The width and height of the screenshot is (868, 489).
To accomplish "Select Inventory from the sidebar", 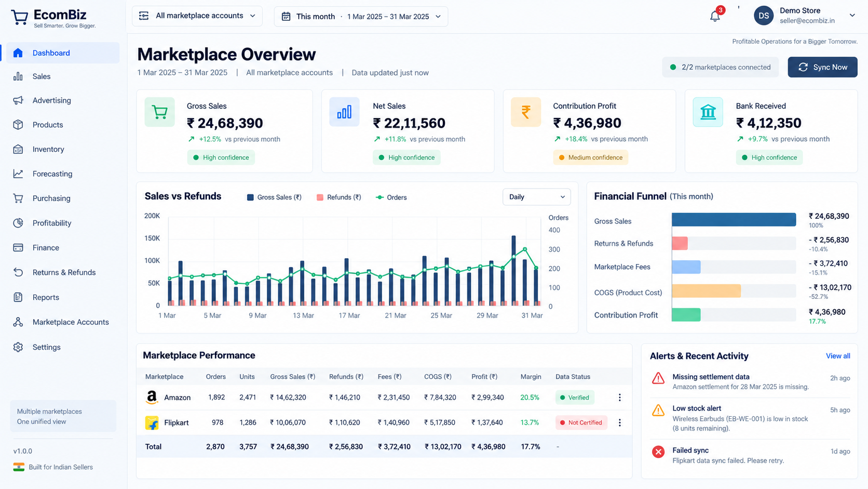I will pyautogui.click(x=63, y=149).
